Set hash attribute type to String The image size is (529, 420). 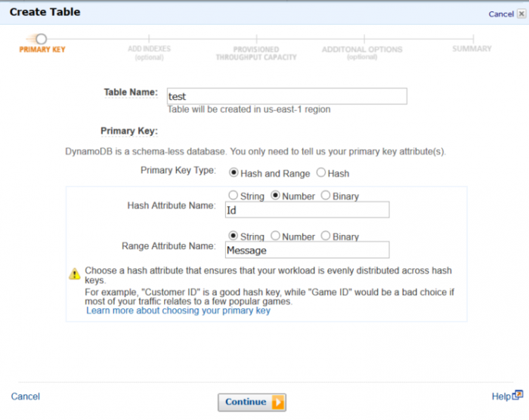[233, 196]
